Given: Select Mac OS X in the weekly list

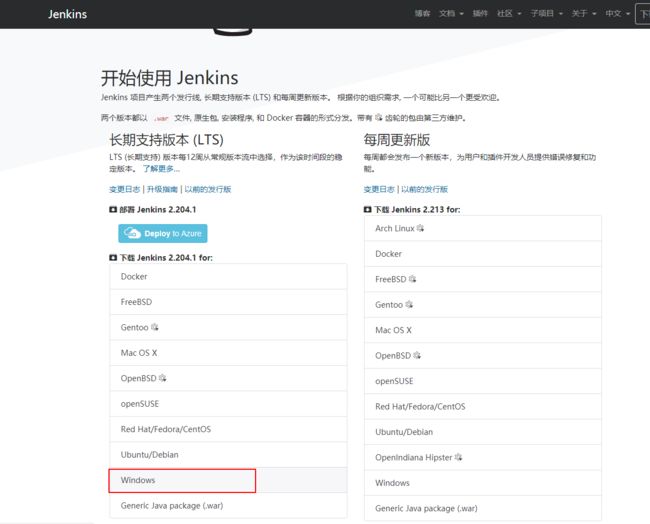Looking at the screenshot, I should click(x=483, y=330).
